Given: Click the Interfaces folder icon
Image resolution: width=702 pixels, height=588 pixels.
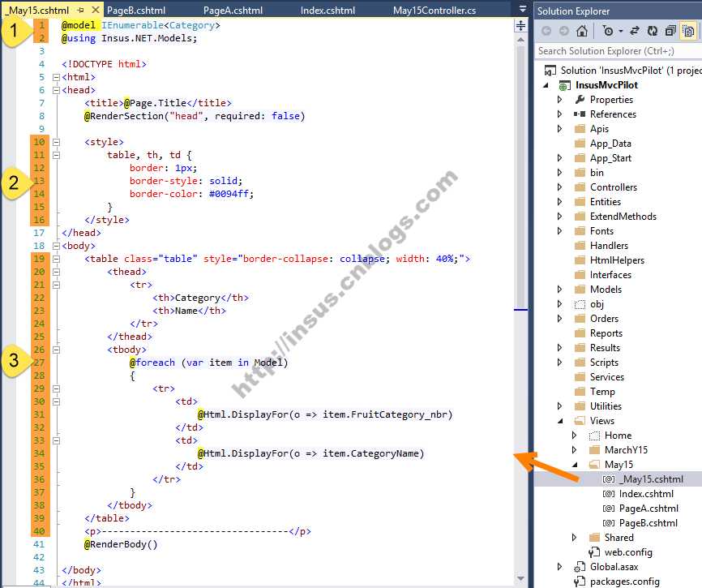Looking at the screenshot, I should pyautogui.click(x=580, y=274).
